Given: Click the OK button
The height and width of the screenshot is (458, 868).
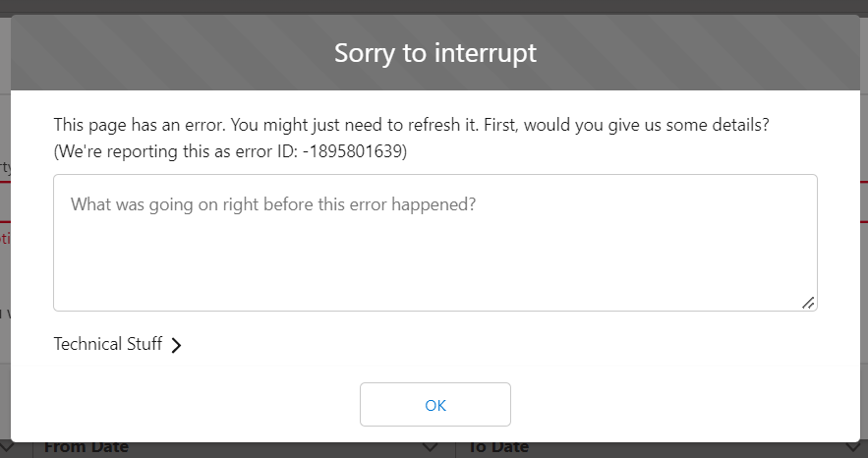Looking at the screenshot, I should tap(435, 404).
